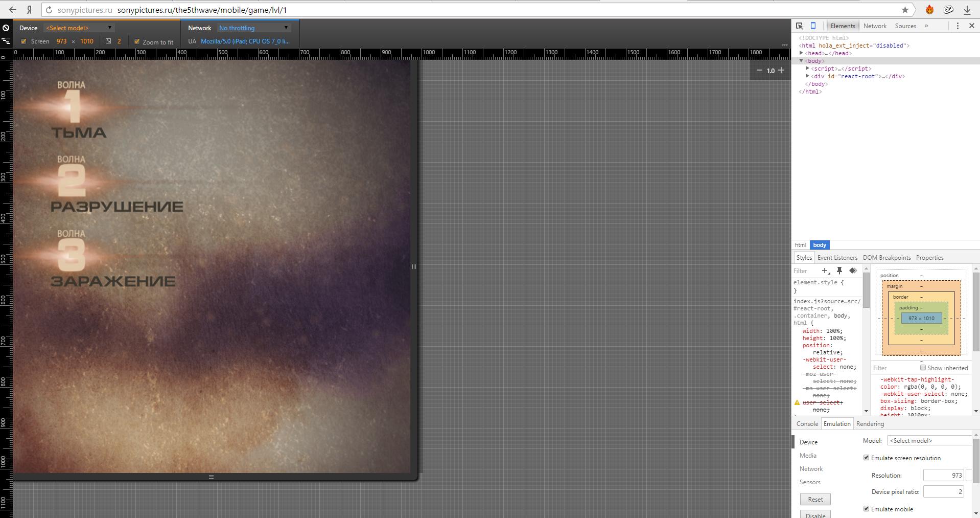Viewport: 980px width, 518px height.
Task: Enable Show inherited checkbox
Action: point(923,367)
